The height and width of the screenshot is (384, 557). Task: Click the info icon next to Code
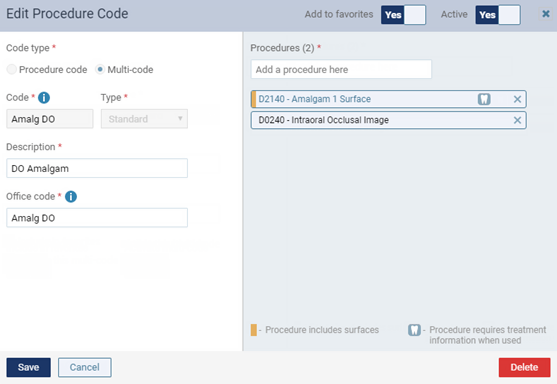pyautogui.click(x=44, y=97)
